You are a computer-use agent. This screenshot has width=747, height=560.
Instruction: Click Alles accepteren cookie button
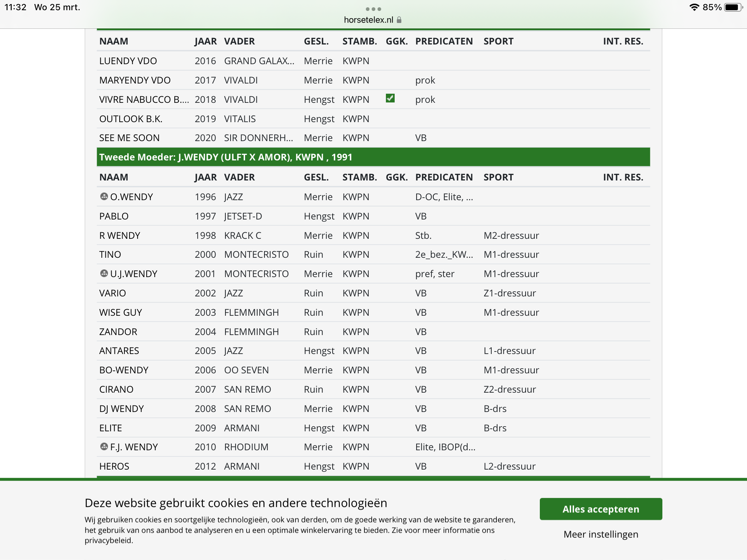click(x=601, y=509)
